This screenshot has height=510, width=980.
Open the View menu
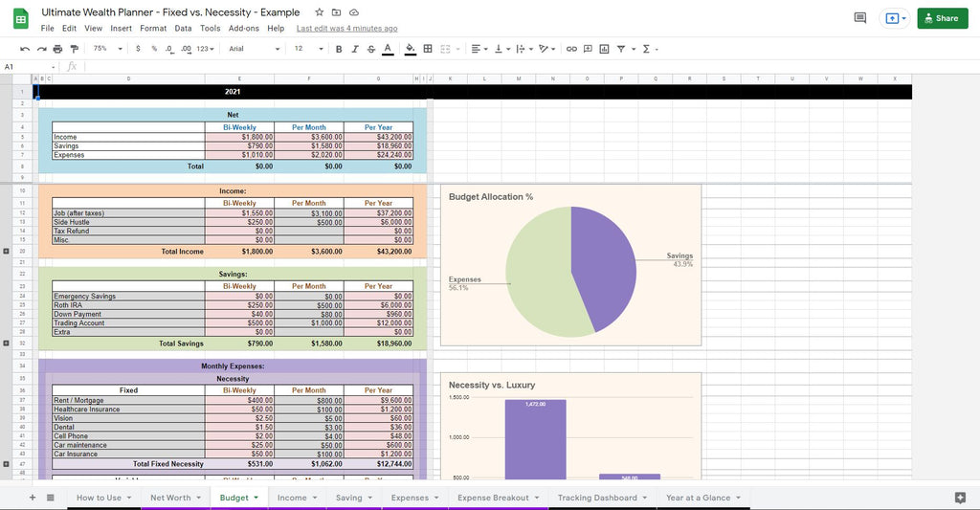point(93,28)
